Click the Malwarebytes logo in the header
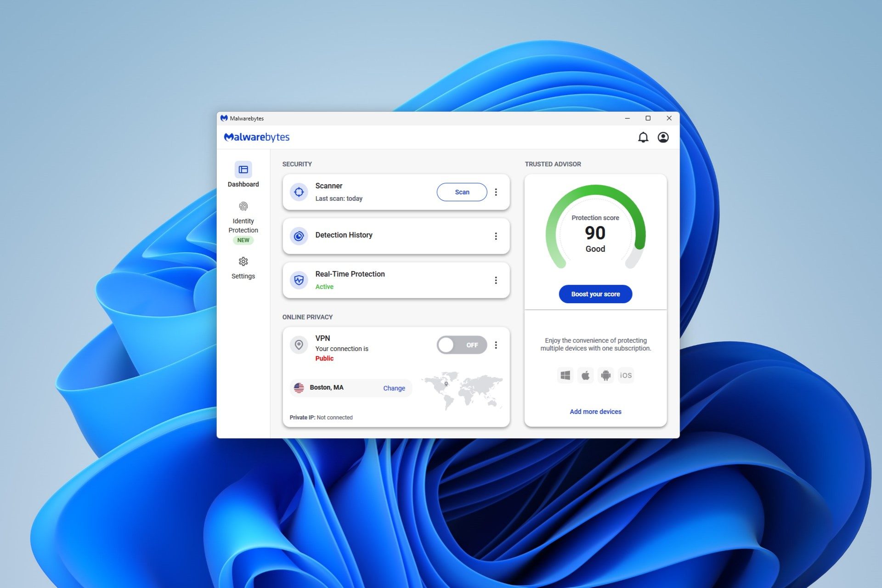The image size is (882, 588). (x=257, y=137)
